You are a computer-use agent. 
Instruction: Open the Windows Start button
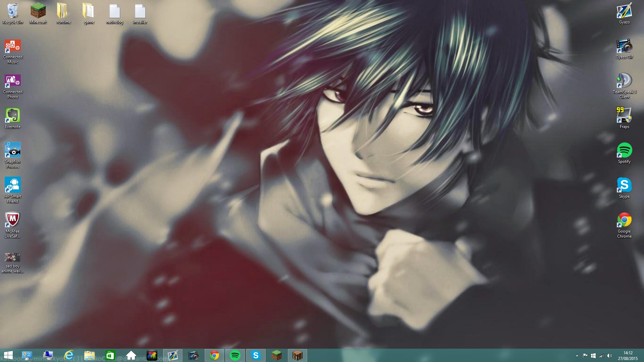point(8,355)
